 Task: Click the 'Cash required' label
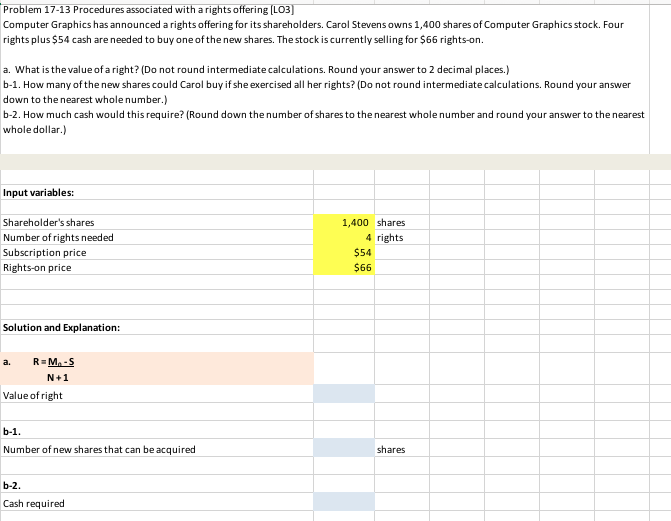pos(34,503)
